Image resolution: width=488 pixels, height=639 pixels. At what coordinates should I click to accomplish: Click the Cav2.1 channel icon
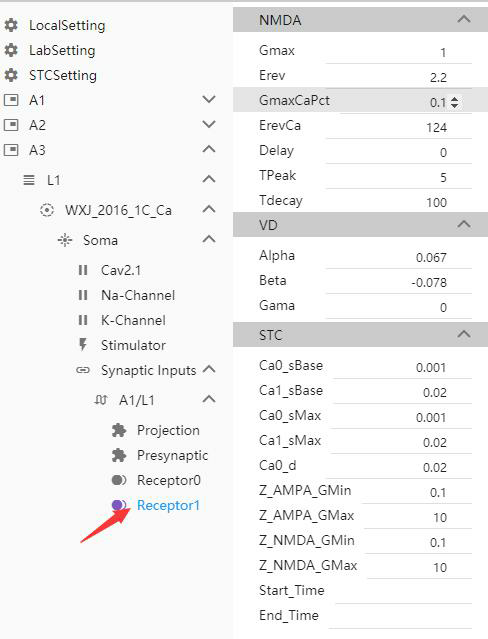(83, 270)
